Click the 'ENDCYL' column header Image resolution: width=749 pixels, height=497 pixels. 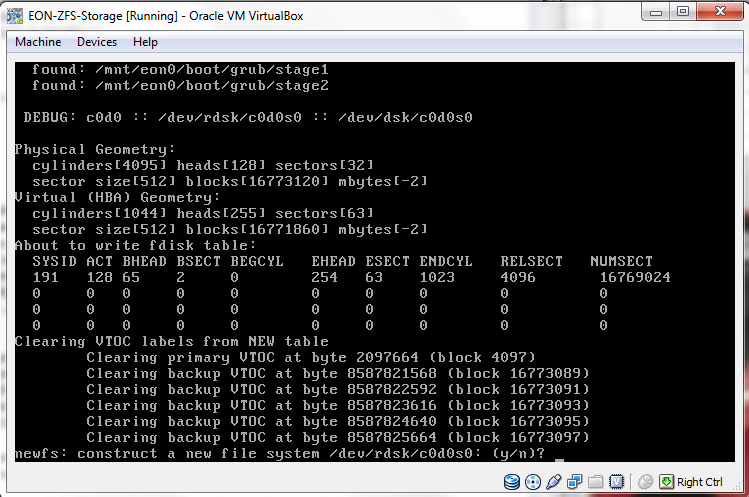[446, 261]
